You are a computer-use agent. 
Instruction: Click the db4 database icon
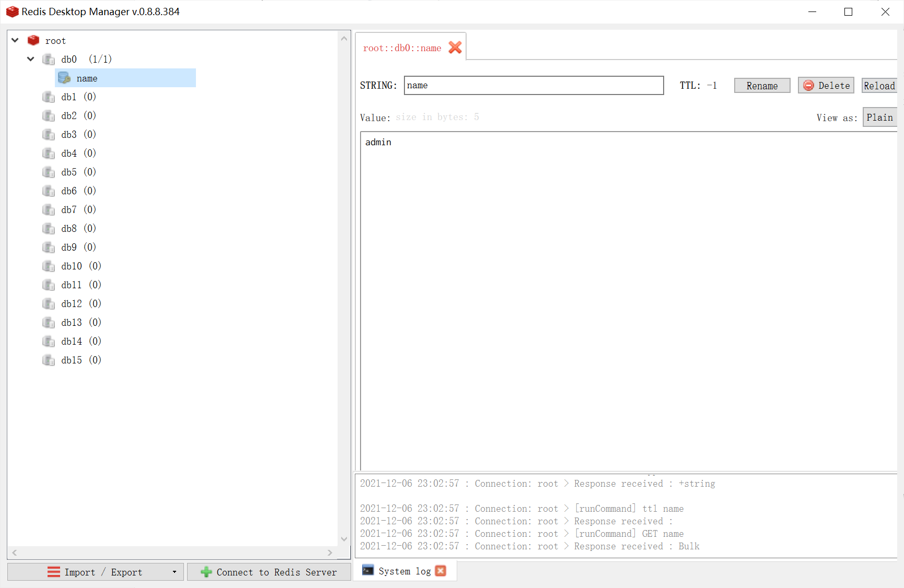point(49,153)
